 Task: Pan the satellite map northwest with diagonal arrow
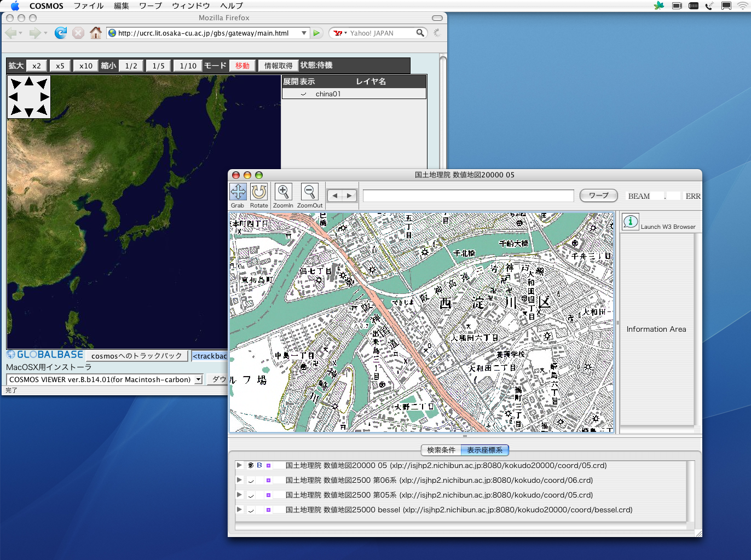(x=15, y=83)
